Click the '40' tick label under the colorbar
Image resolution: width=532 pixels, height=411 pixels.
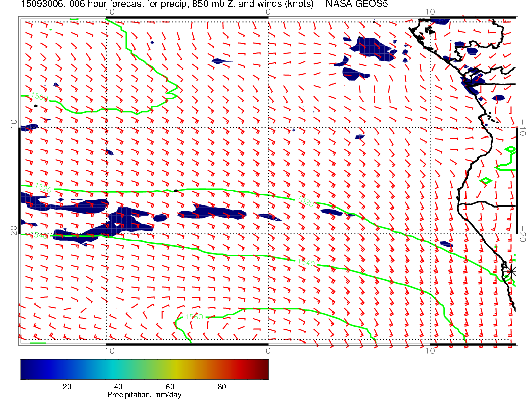tap(118, 387)
